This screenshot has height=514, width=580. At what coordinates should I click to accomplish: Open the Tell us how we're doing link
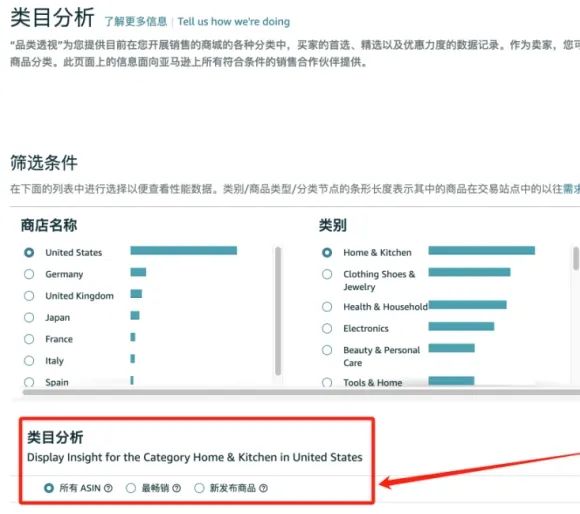click(x=233, y=21)
